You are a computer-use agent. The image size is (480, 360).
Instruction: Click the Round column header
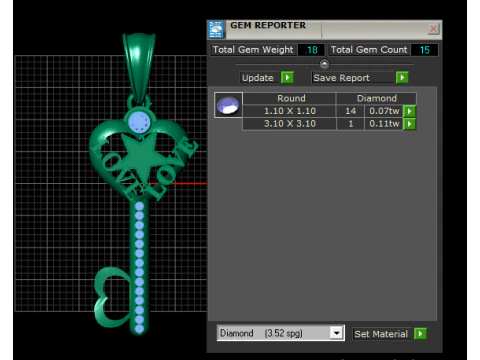click(289, 98)
